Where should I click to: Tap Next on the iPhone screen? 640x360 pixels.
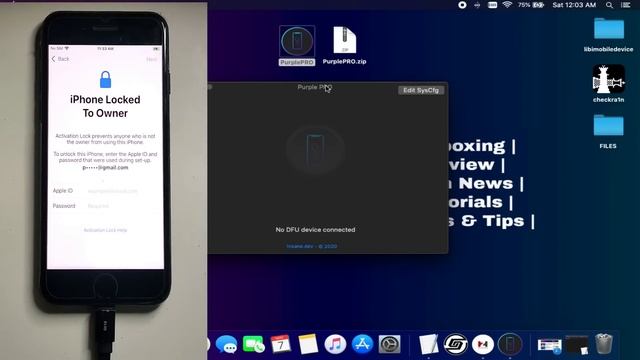tap(151, 60)
